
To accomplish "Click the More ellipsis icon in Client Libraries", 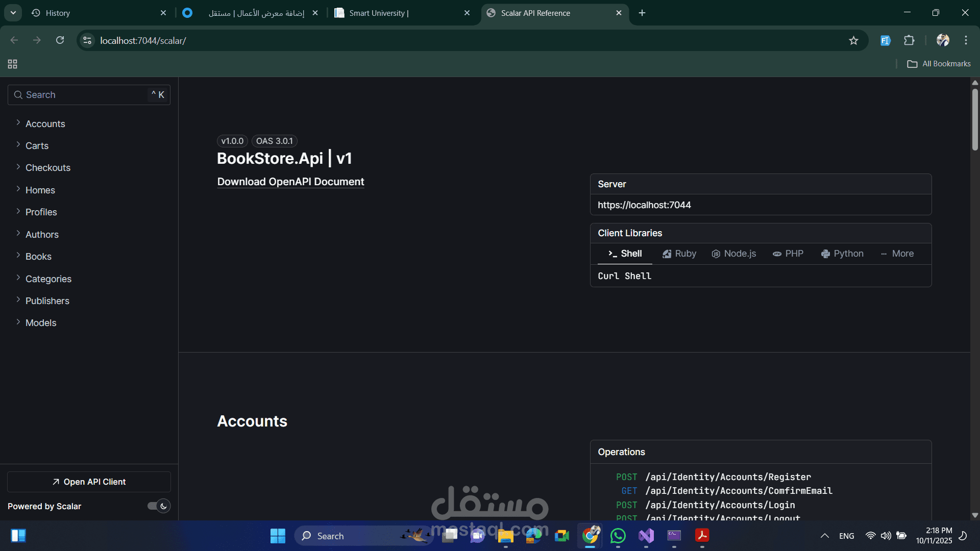I will [x=884, y=254].
